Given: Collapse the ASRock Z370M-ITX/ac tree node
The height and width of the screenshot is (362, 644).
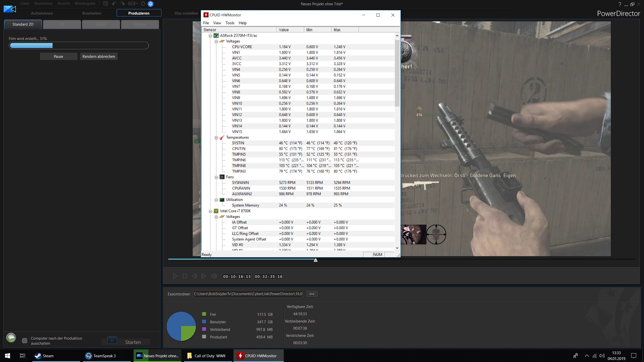Looking at the screenshot, I should click(x=210, y=36).
